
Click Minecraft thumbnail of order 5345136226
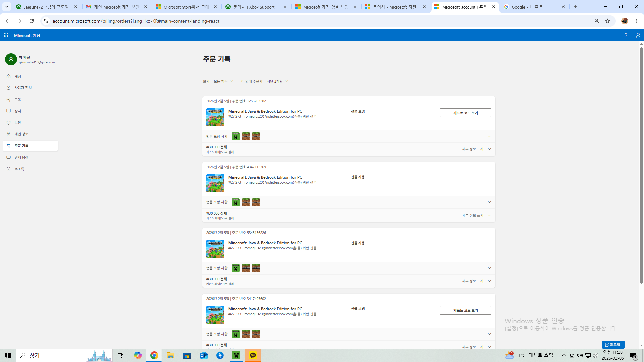[215, 249]
